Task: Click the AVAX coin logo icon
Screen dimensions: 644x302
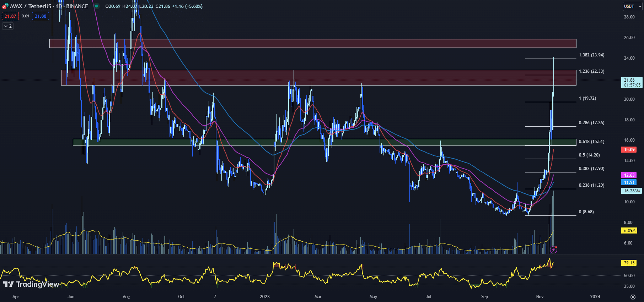Action: [5, 6]
